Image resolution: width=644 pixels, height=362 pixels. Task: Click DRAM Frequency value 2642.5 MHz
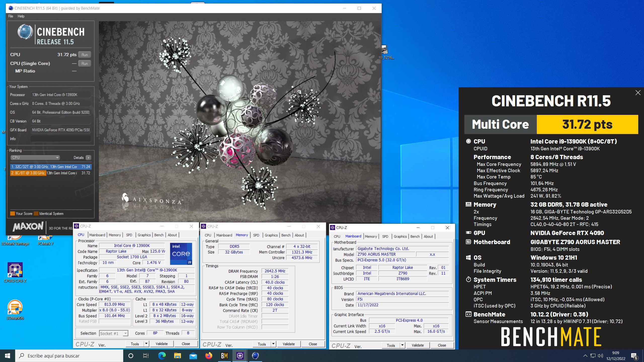click(x=275, y=271)
